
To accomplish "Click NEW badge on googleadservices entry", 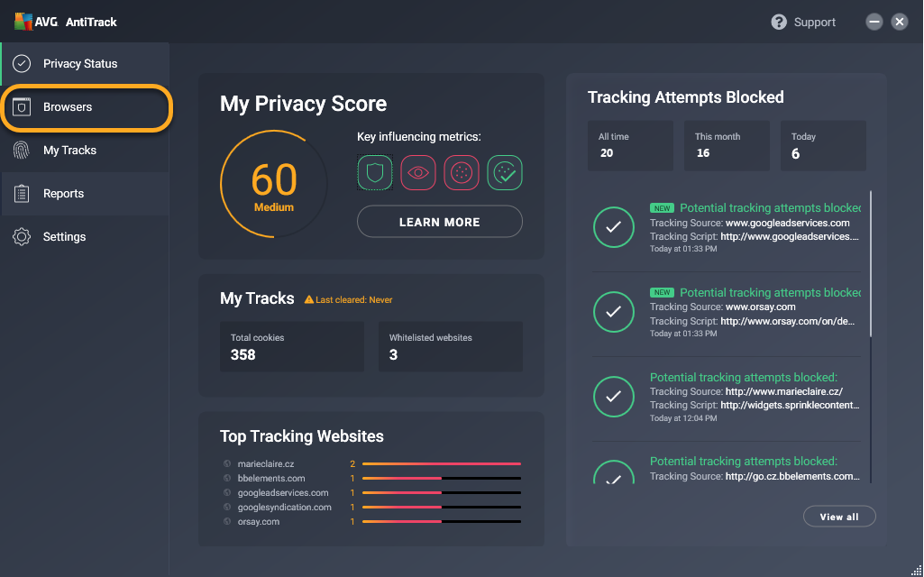I will click(662, 208).
